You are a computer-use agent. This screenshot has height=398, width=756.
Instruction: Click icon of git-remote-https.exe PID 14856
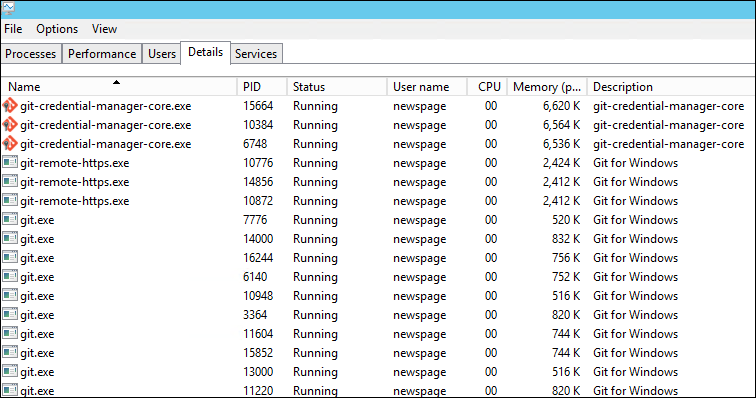[10, 181]
